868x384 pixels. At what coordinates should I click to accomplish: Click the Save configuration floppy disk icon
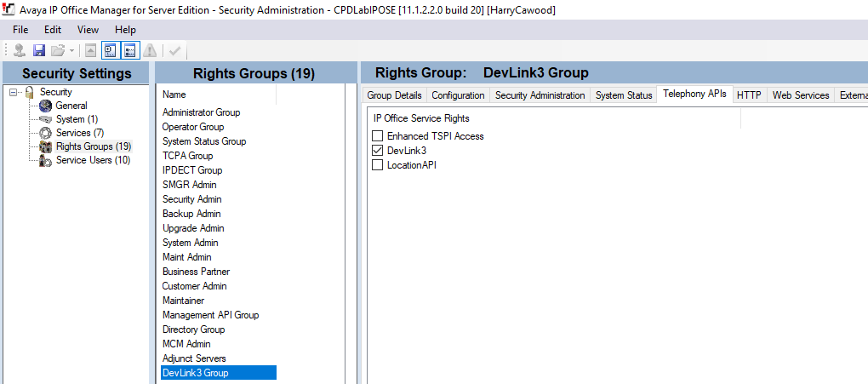[39, 51]
